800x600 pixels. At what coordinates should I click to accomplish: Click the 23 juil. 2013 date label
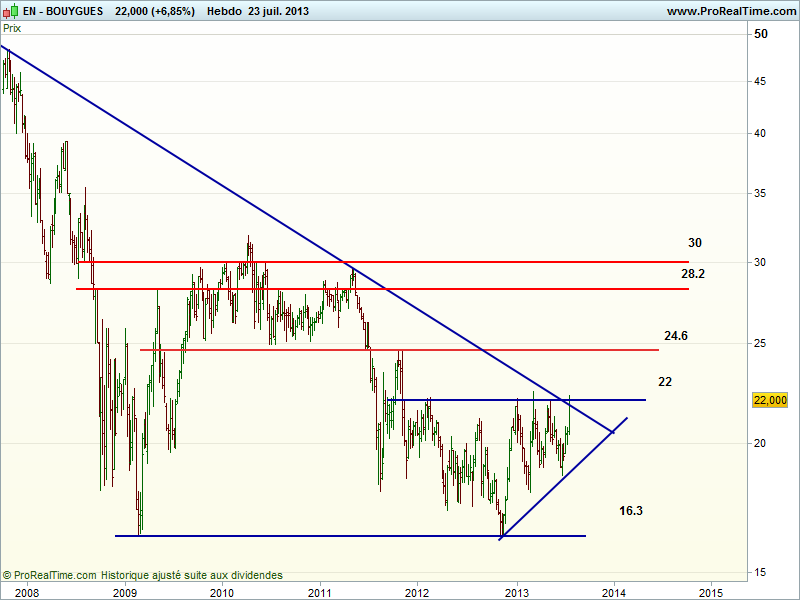click(x=279, y=11)
